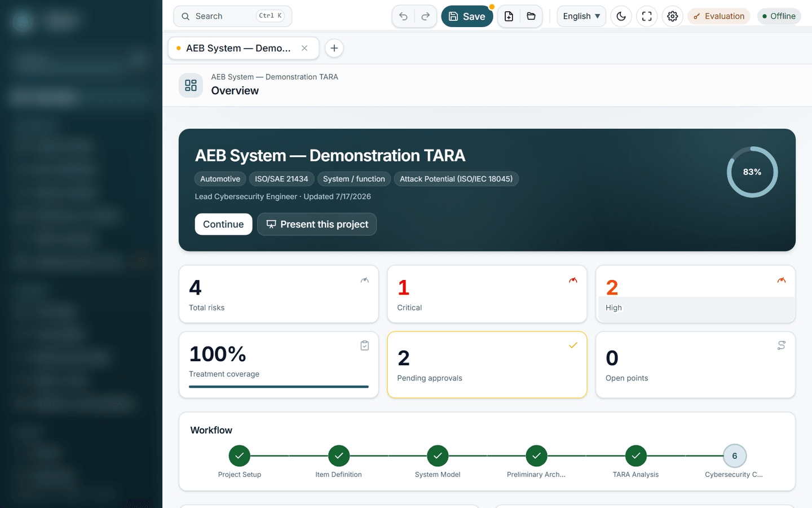Create new file via document-plus icon

509,16
